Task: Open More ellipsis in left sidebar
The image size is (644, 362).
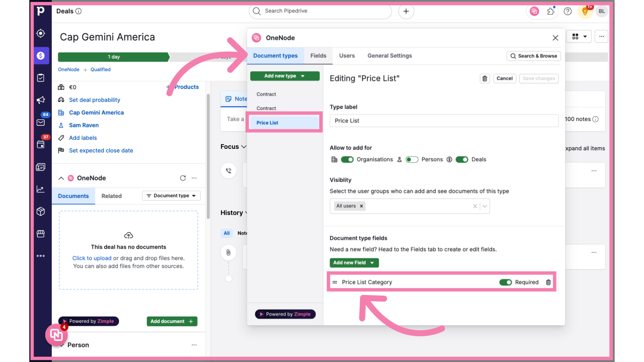Action: pyautogui.click(x=41, y=256)
